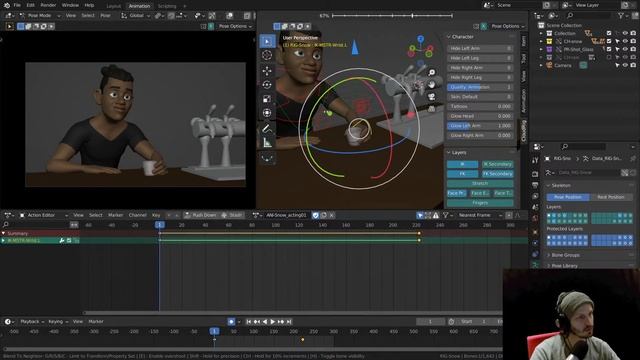Switch to the Scripting workspace tab
This screenshot has width=640, height=360.
tap(167, 6)
